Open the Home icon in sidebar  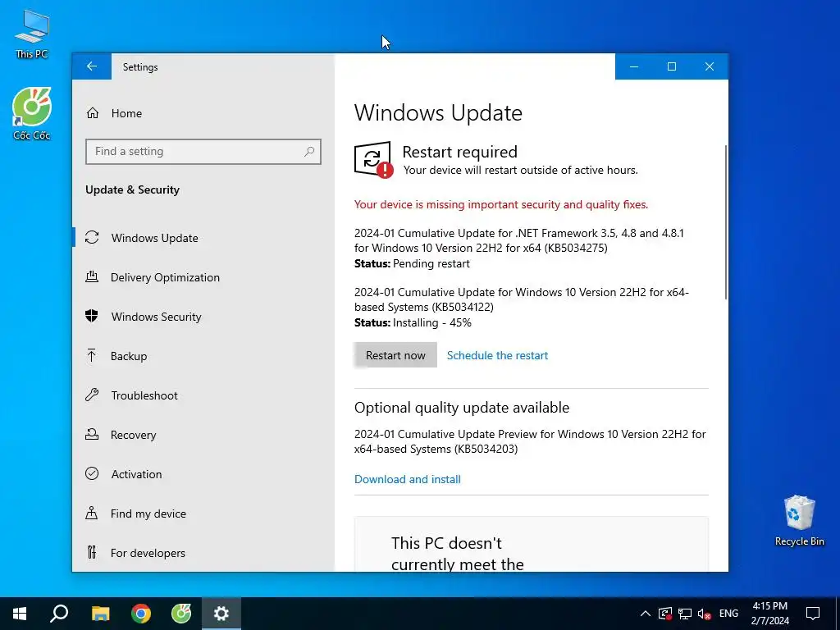pyautogui.click(x=93, y=113)
